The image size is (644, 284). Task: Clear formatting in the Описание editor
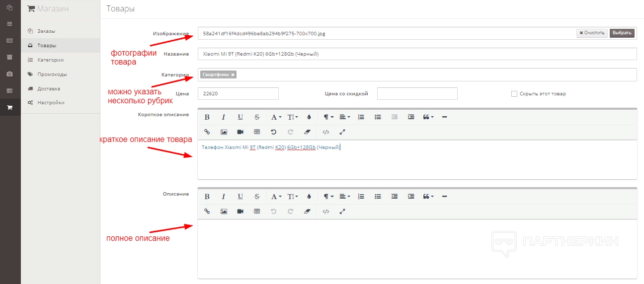pyautogui.click(x=307, y=212)
